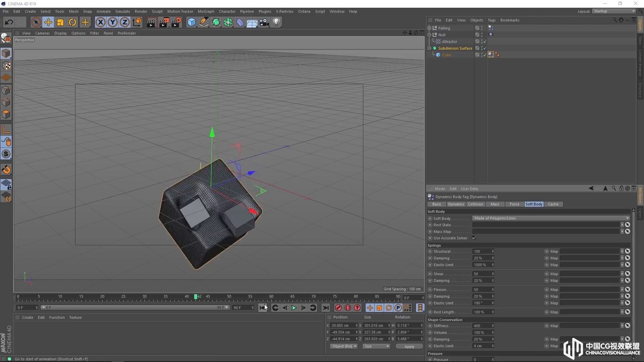
Task: Open User Data in Attributes
Action: point(469,189)
